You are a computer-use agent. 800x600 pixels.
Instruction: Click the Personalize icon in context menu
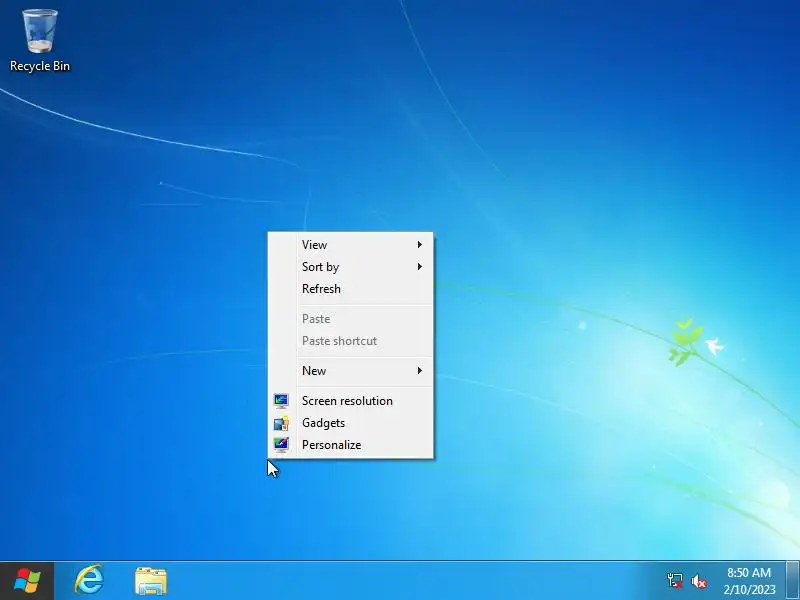coord(281,445)
